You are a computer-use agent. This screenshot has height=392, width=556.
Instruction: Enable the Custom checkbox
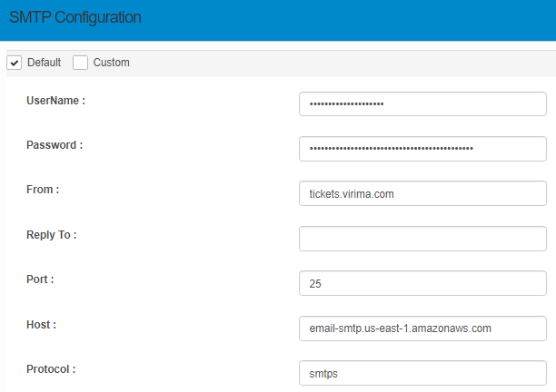pyautogui.click(x=81, y=63)
